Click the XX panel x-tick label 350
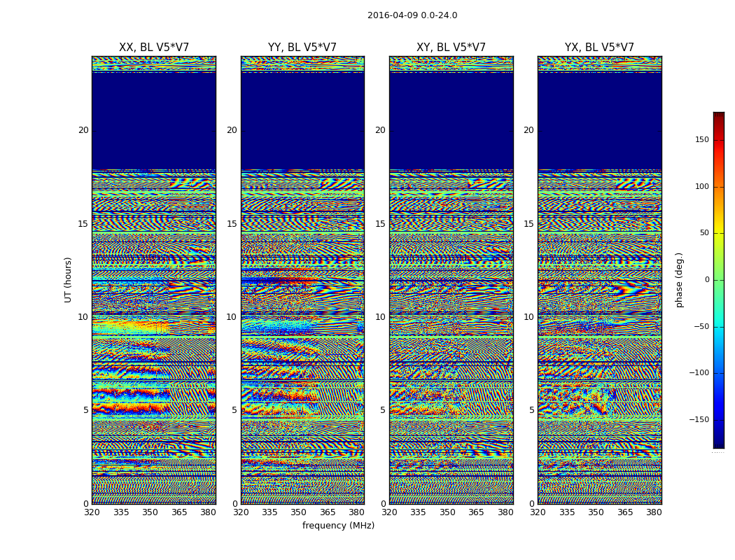This screenshot has height=560, width=735. [x=150, y=512]
